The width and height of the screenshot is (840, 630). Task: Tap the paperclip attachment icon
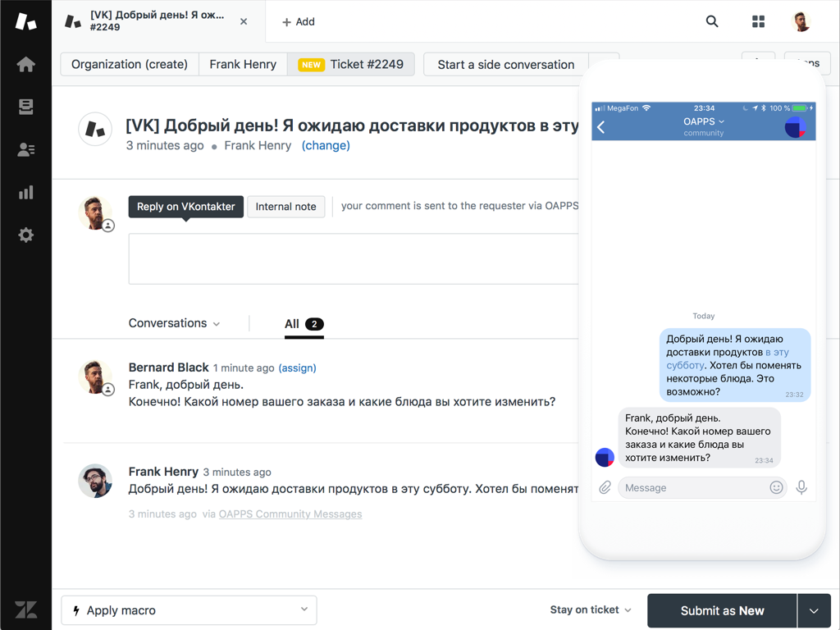click(605, 487)
